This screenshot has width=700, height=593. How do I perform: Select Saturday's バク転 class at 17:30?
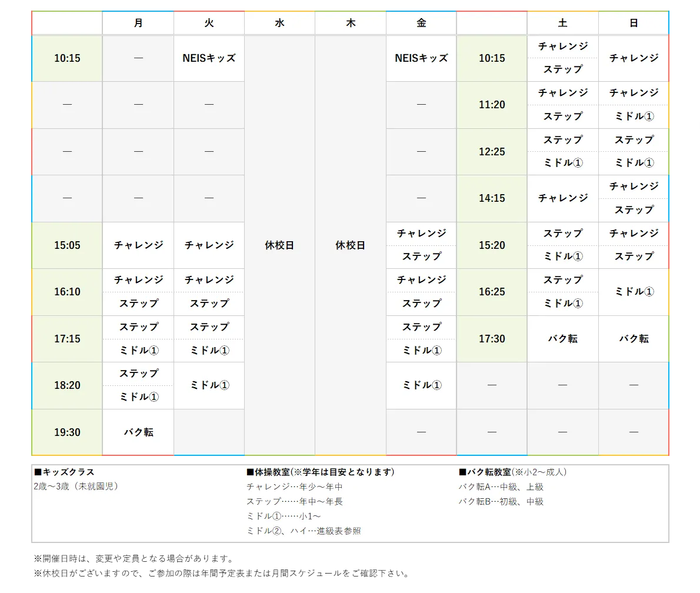tap(562, 339)
